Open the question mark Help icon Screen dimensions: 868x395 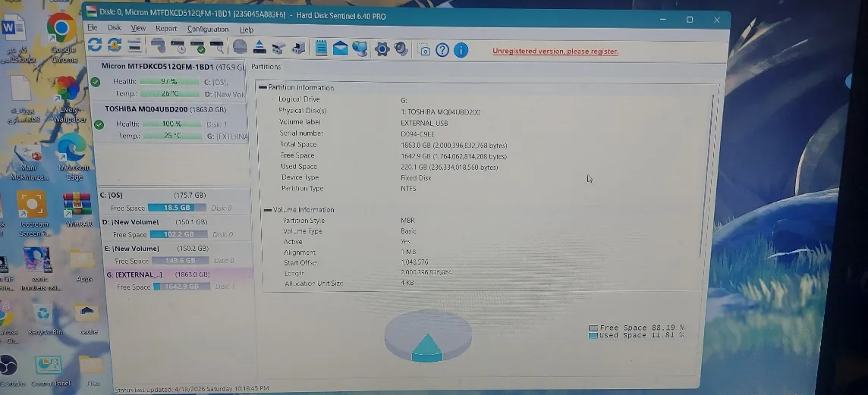tap(442, 50)
